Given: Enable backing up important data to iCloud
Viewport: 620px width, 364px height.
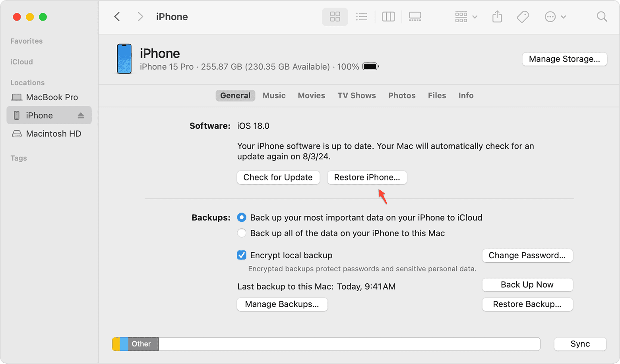Looking at the screenshot, I should [242, 217].
